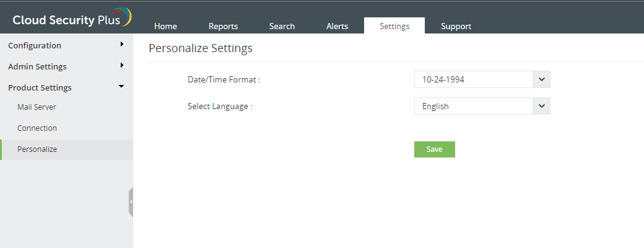
Task: Open the Support tab
Action: [x=456, y=26]
